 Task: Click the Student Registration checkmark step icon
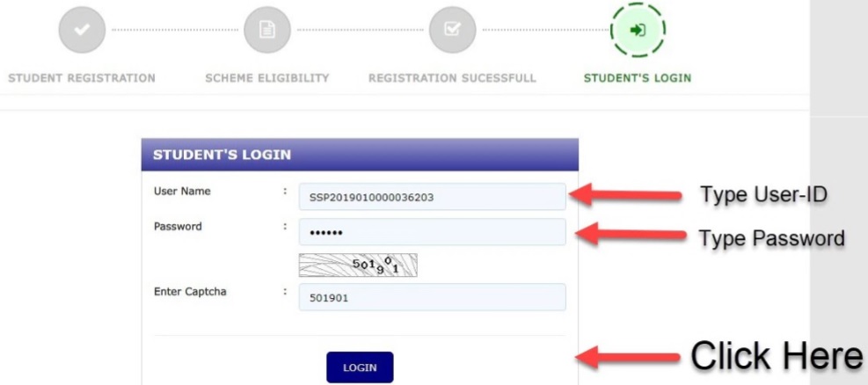pyautogui.click(x=82, y=30)
